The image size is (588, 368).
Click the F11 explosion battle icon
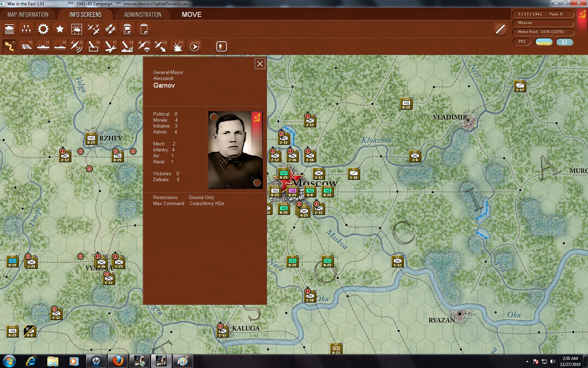click(x=177, y=46)
